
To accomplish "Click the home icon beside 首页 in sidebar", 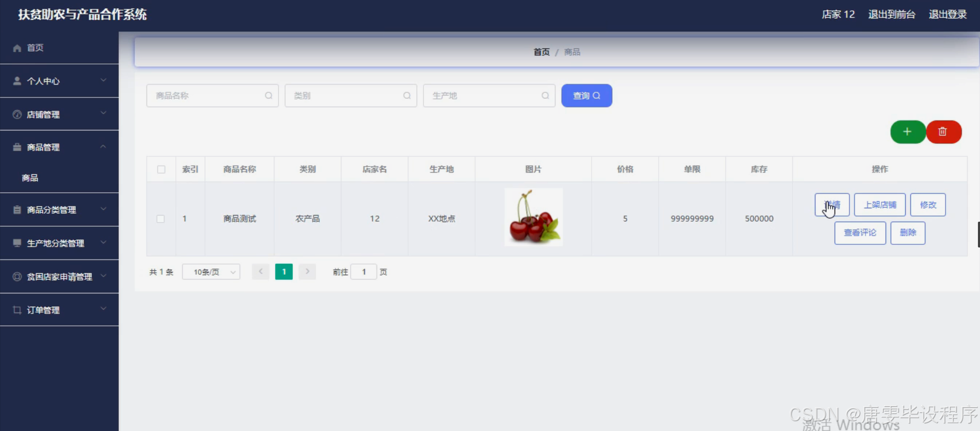I will coord(17,48).
